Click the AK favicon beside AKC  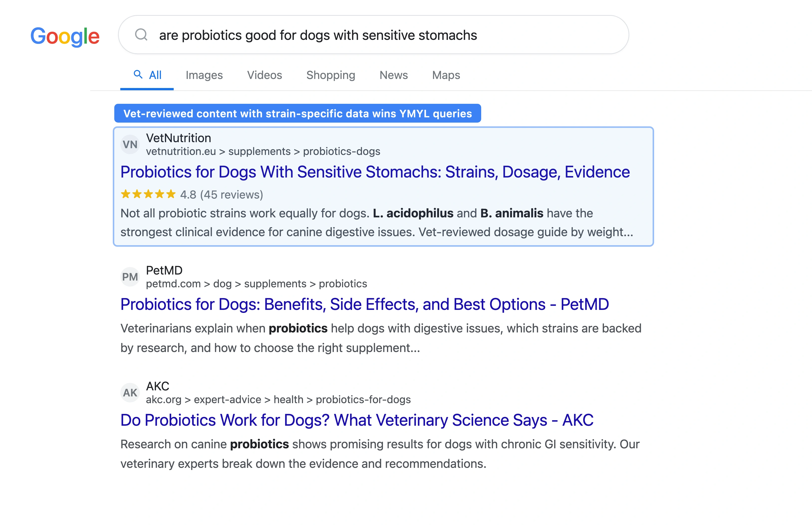pyautogui.click(x=130, y=392)
